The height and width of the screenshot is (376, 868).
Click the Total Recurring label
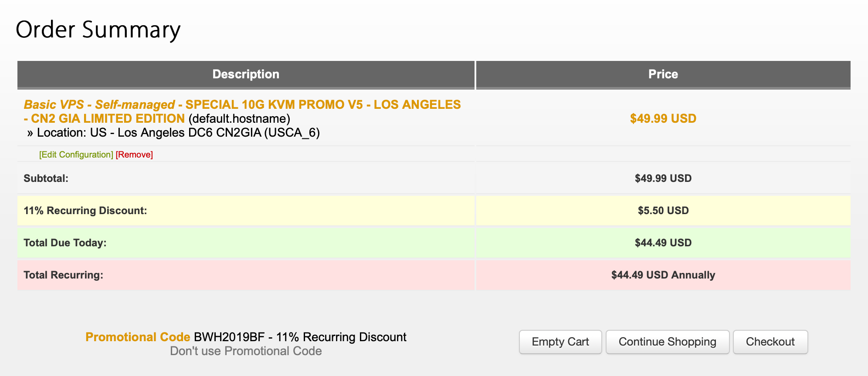pyautogui.click(x=63, y=275)
